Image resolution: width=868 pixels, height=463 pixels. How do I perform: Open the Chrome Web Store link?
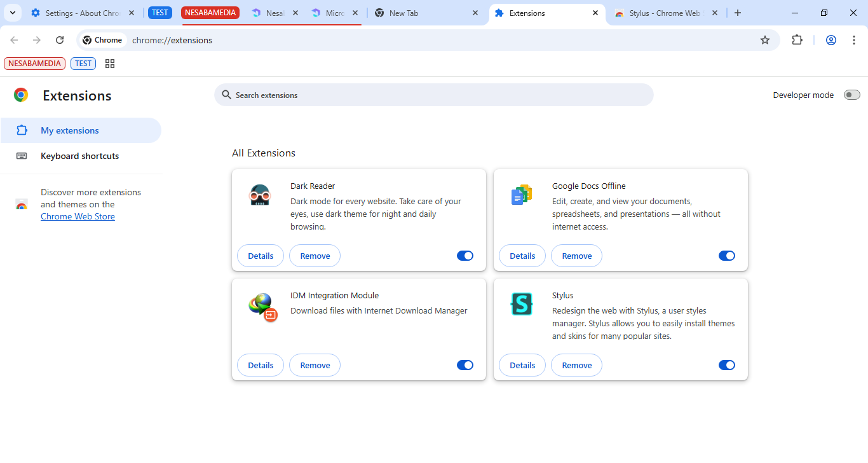pyautogui.click(x=78, y=216)
